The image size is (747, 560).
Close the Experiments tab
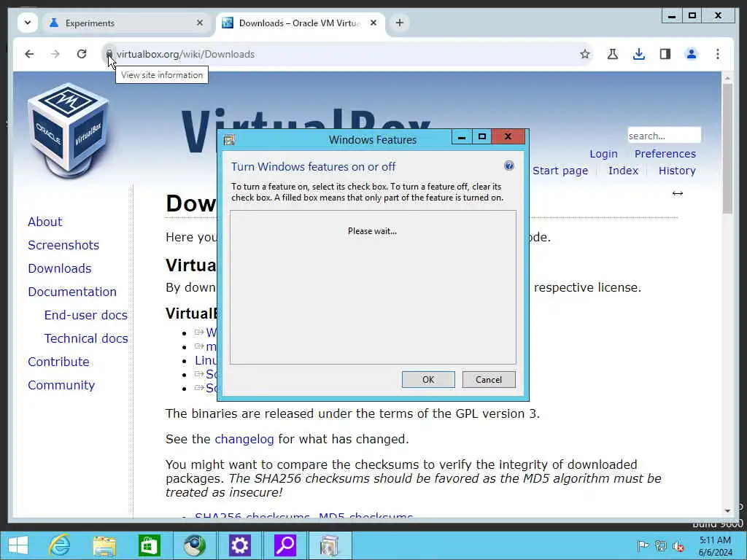[200, 23]
